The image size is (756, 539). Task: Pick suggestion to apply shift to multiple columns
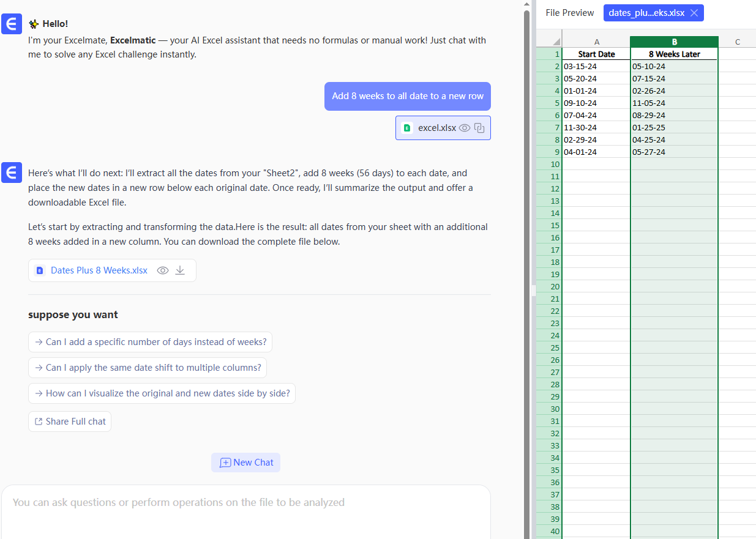tap(148, 368)
